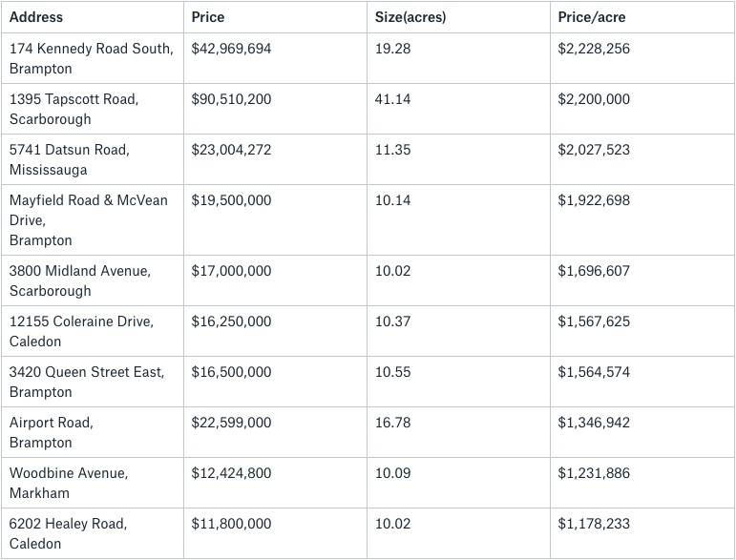
Task: Click the $90,510,200 price value
Action: click(x=231, y=98)
